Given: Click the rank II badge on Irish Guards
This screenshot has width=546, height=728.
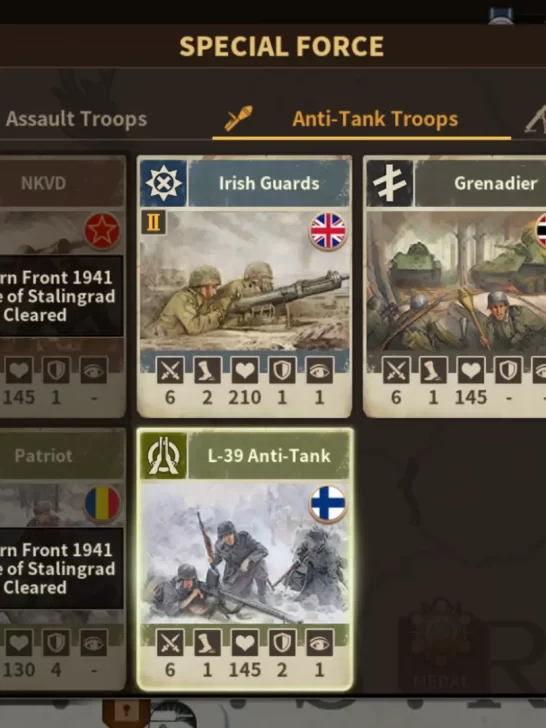Looking at the screenshot, I should coord(153,223).
